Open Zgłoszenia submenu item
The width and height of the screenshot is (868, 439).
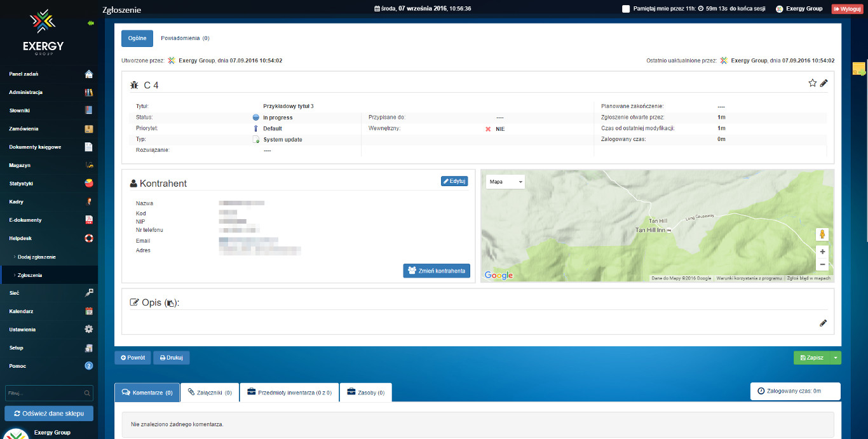(30, 275)
